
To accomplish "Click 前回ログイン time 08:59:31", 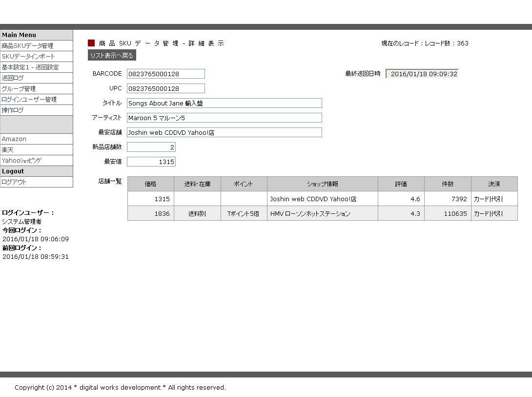I will tap(36, 257).
